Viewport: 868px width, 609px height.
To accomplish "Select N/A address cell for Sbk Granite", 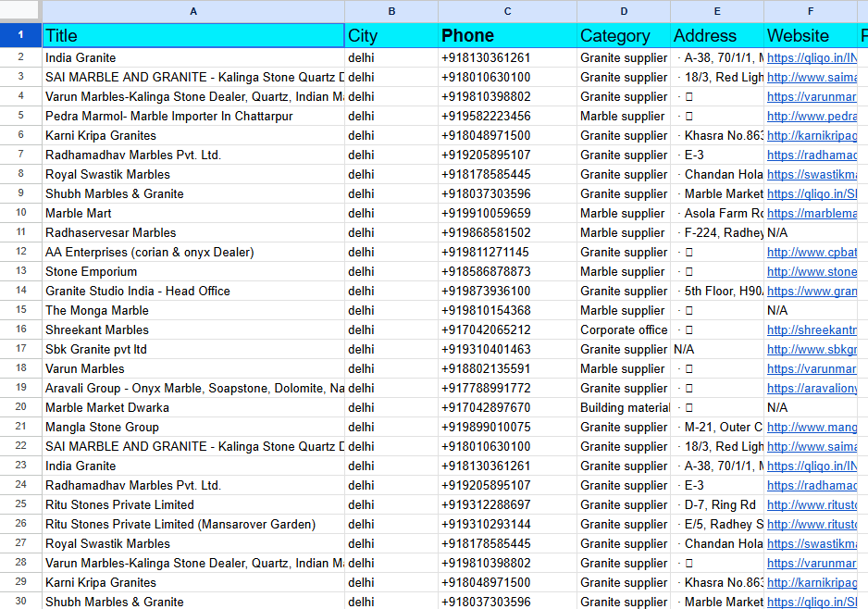I will coord(717,349).
